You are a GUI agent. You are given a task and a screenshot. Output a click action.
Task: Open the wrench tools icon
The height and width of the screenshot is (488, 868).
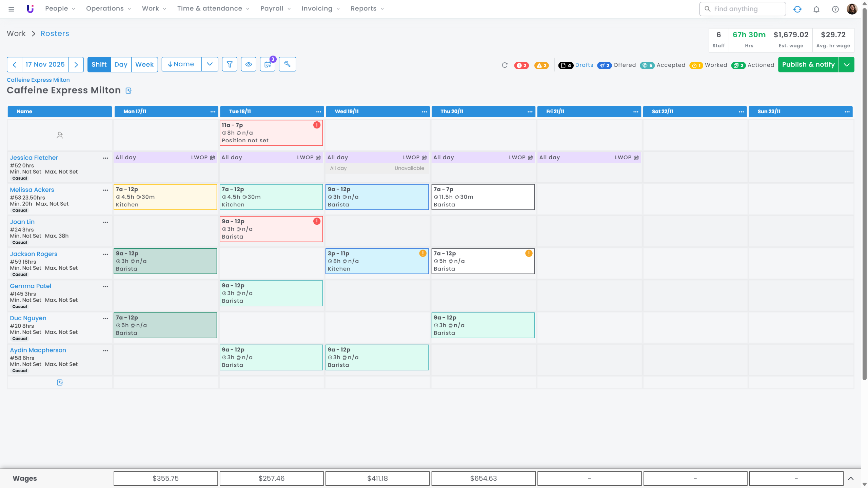tap(287, 64)
